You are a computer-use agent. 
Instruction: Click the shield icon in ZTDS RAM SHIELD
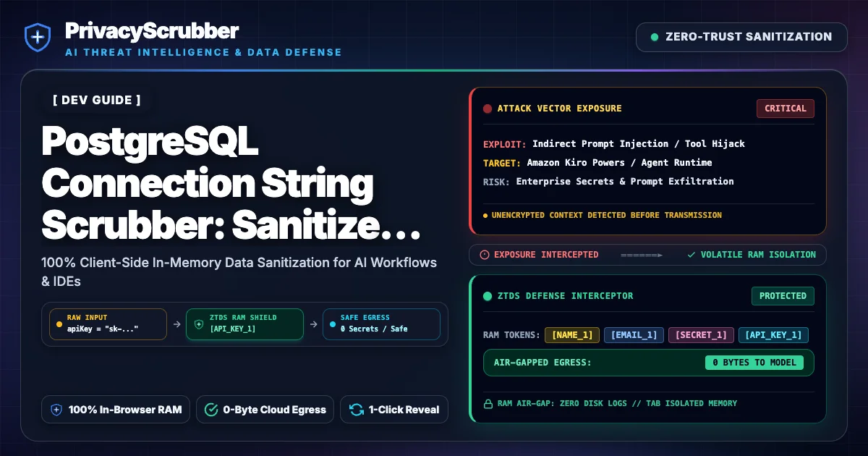199,324
